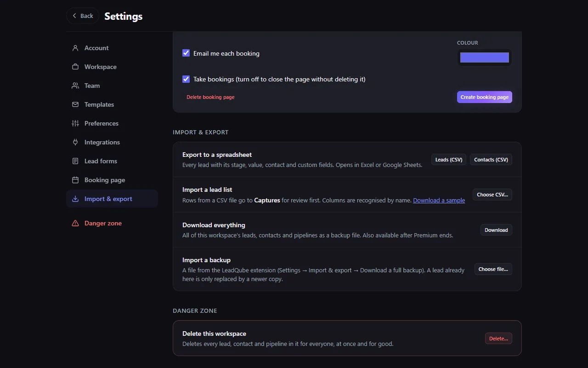
Task: Click the Back button chevron icon
Action: [x=74, y=16]
